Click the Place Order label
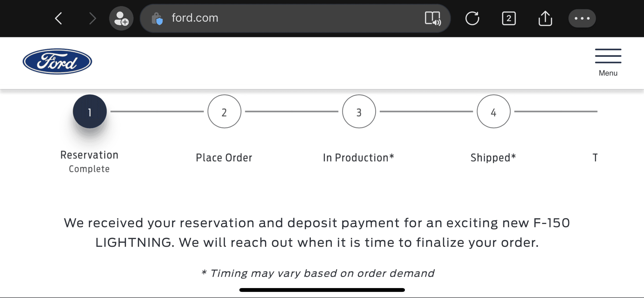The image size is (644, 298). pos(224,158)
